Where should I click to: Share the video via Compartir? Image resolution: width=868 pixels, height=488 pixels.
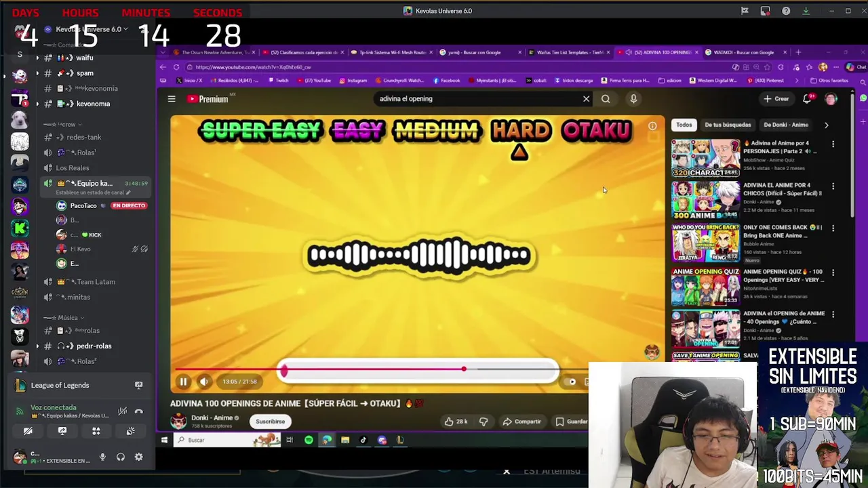pyautogui.click(x=521, y=422)
